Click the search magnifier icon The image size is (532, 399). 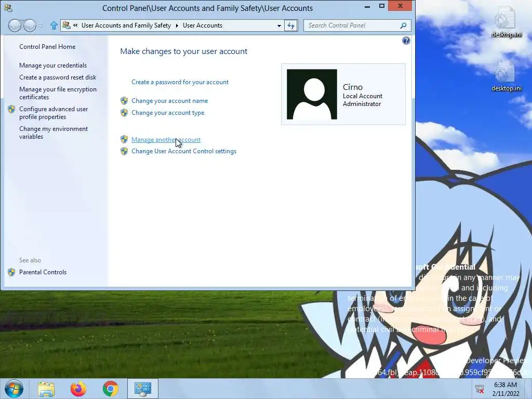(403, 25)
